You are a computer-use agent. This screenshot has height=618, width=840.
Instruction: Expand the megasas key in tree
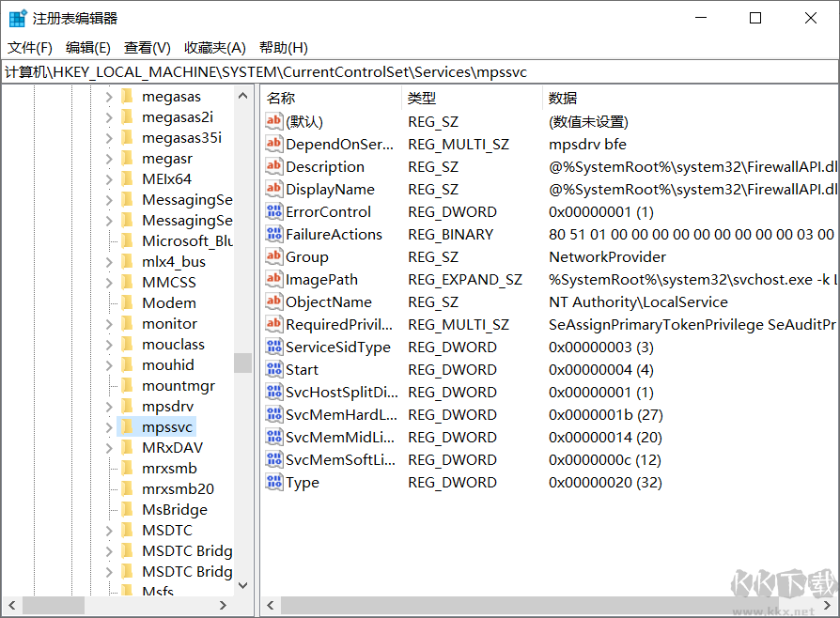[109, 97]
